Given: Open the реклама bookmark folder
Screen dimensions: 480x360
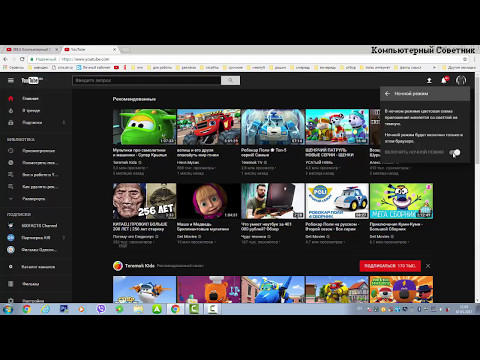Looking at the screenshot, I should (186, 67).
